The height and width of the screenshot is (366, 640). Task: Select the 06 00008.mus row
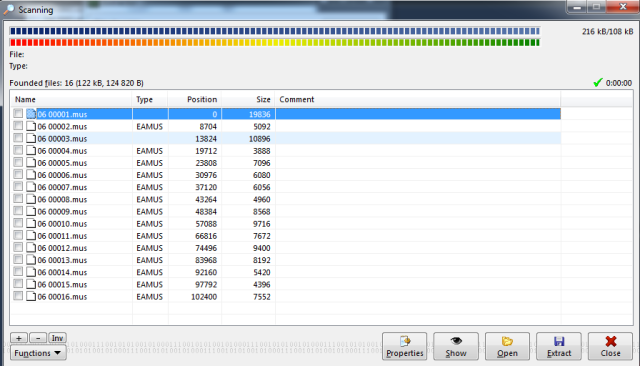pyautogui.click(x=286, y=199)
